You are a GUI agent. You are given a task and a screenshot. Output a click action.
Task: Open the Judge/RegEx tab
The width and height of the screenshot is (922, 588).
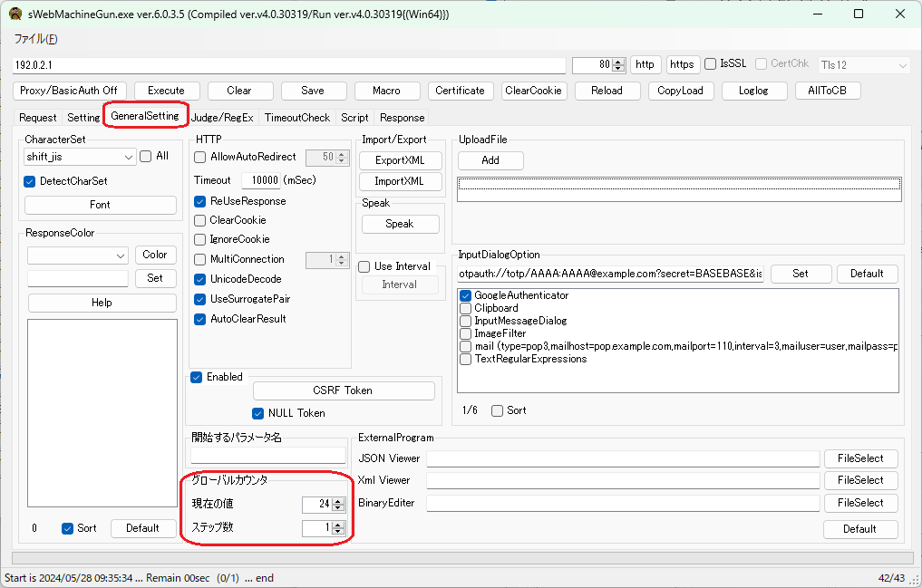pos(222,118)
